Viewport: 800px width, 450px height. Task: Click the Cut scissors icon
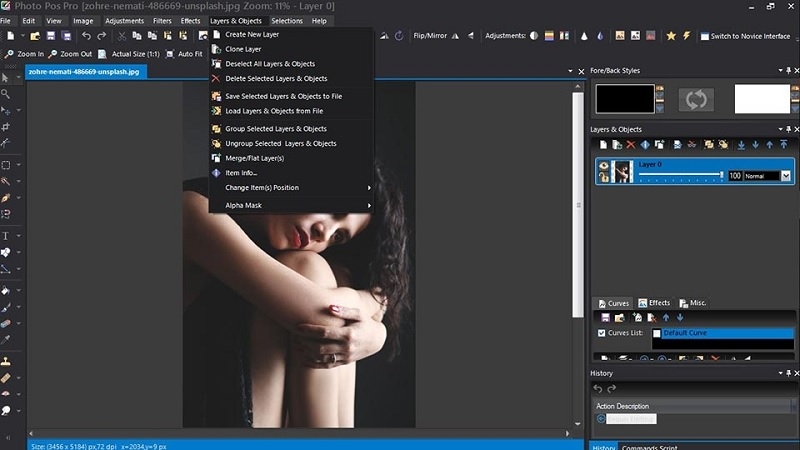[122, 36]
